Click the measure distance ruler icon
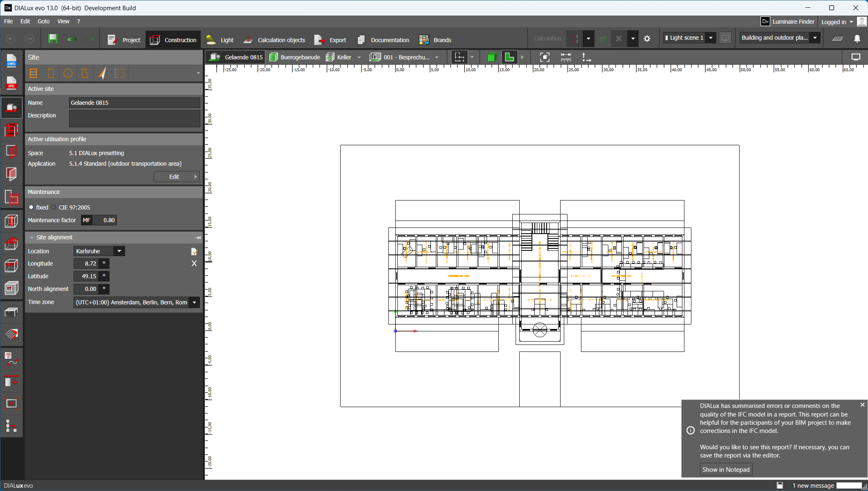Image resolution: width=868 pixels, height=491 pixels. pyautogui.click(x=566, y=57)
